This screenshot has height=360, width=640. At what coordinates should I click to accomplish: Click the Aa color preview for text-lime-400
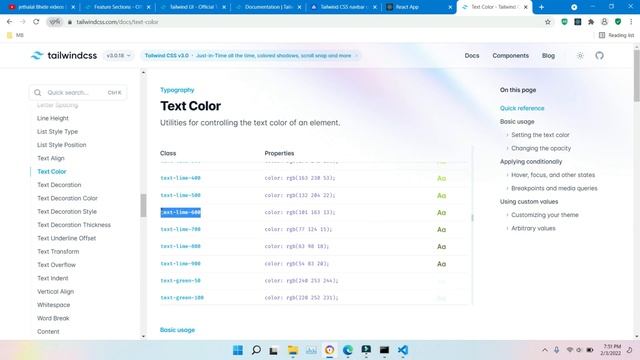coord(441,178)
